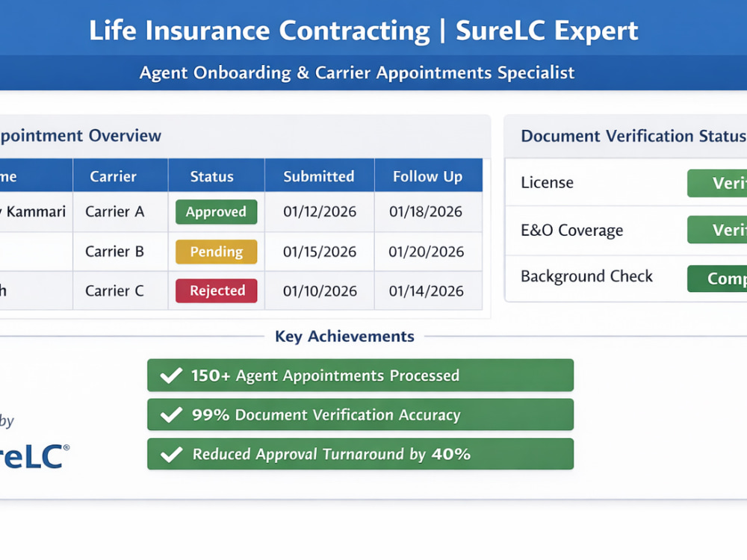747x560 pixels.
Task: Click the Background Check completed badge
Action: coord(717,279)
